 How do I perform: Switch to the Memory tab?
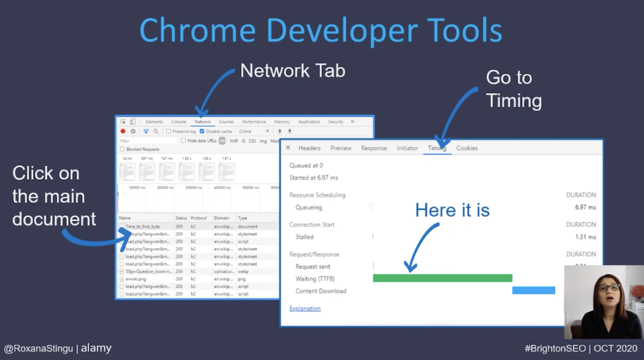click(282, 122)
